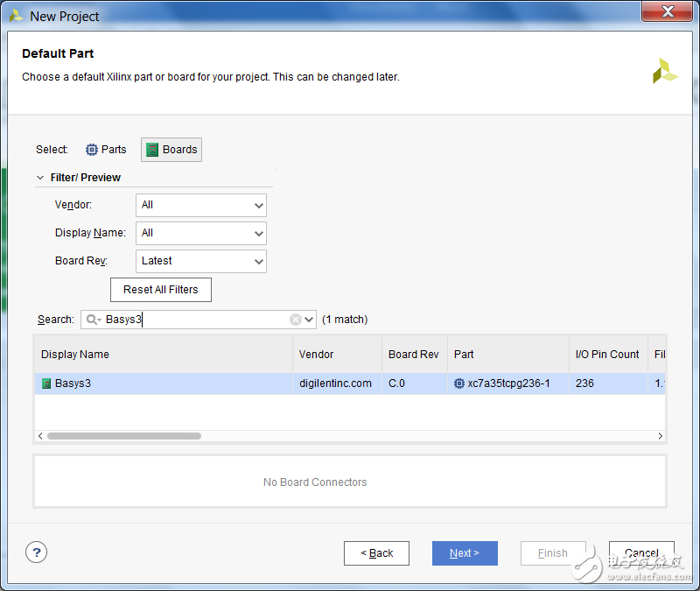
Task: Expand the search history dropdown arrow
Action: tap(309, 320)
